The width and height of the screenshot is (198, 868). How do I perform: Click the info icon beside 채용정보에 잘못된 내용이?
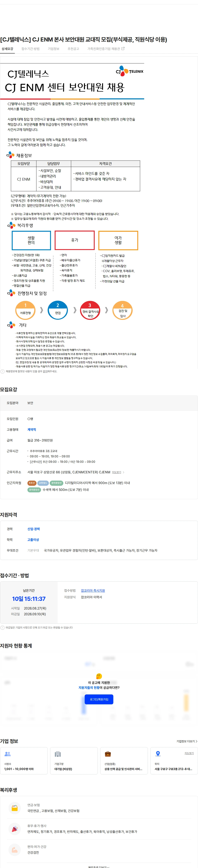coord(3,371)
